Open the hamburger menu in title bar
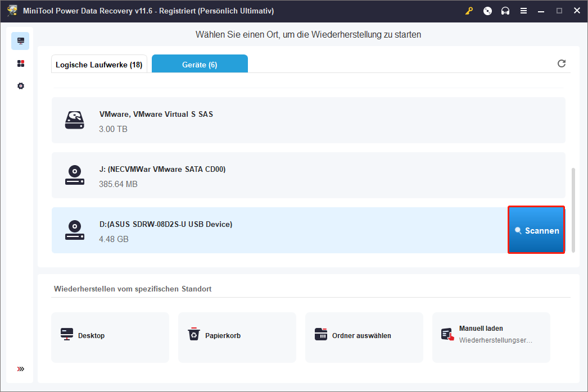The width and height of the screenshot is (588, 392). [x=523, y=11]
